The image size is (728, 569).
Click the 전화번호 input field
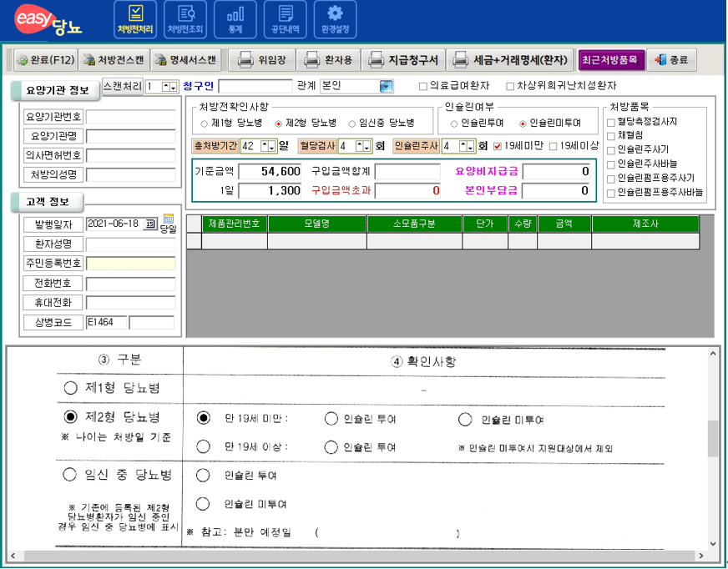(131, 284)
